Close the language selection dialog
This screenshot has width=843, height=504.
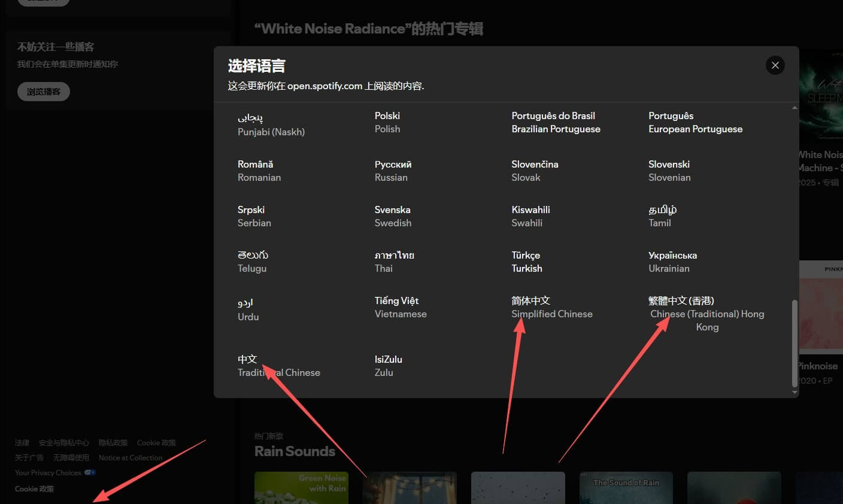(775, 65)
